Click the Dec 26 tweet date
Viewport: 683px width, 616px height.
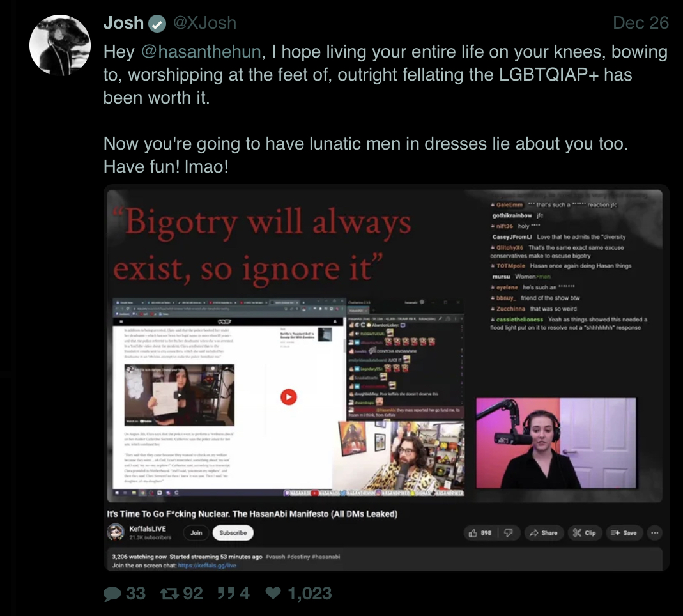(x=640, y=23)
